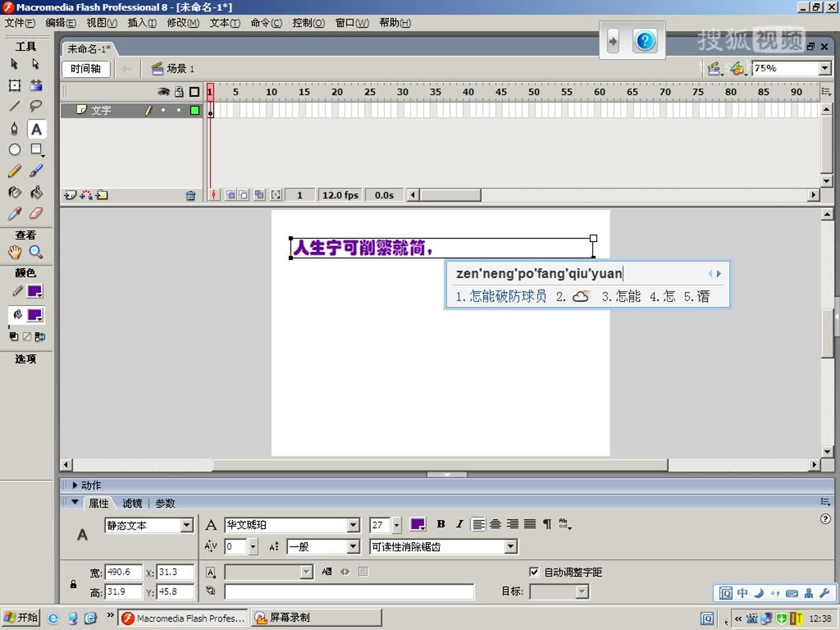This screenshot has height=630, width=840.
Task: Click the Delete Layer trash icon
Action: (191, 195)
